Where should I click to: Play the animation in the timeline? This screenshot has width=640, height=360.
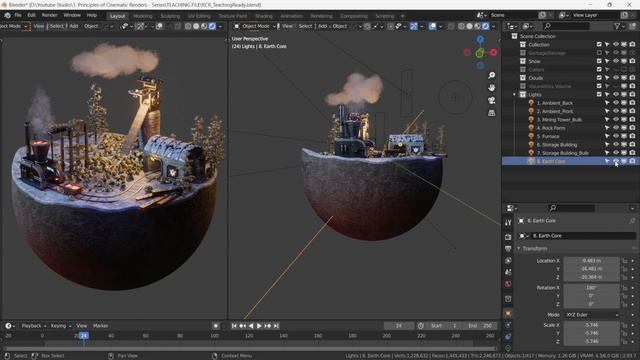point(259,326)
